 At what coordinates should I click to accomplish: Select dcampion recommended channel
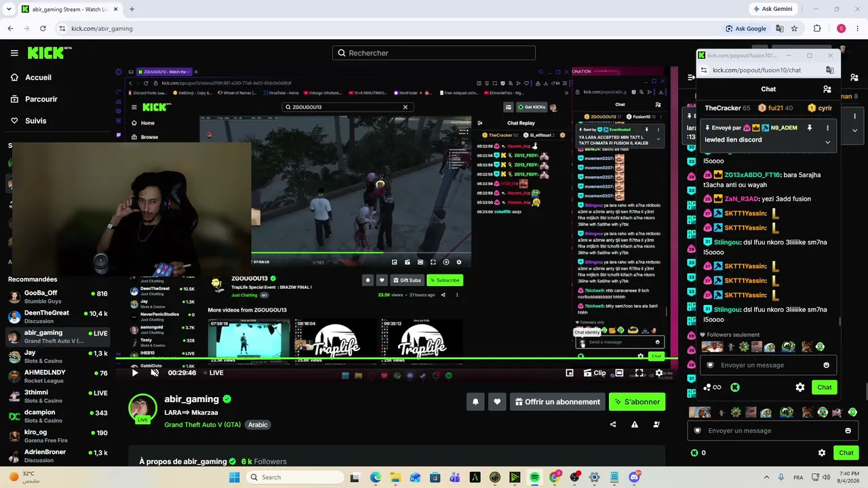pyautogui.click(x=58, y=416)
